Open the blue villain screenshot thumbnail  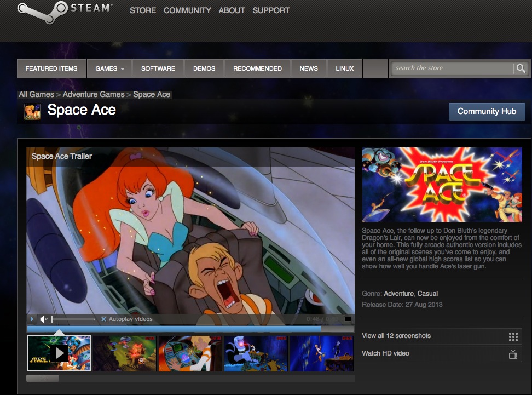coord(256,353)
